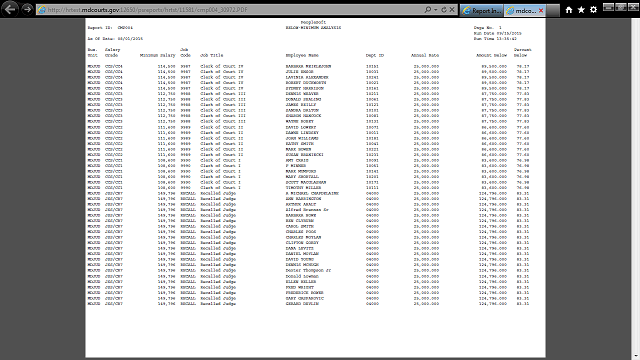Select employee name WAYNE ROBEY
Viewport: 640px width, 360px height.
[300, 121]
